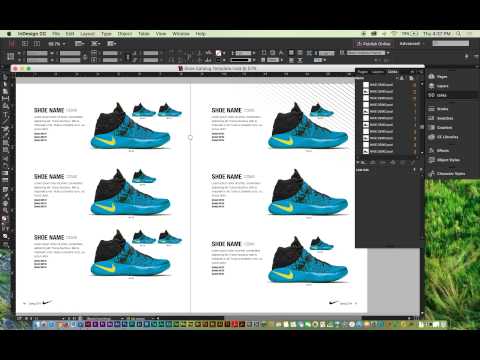
Task: Open the Object Styles panel
Action: tap(444, 160)
